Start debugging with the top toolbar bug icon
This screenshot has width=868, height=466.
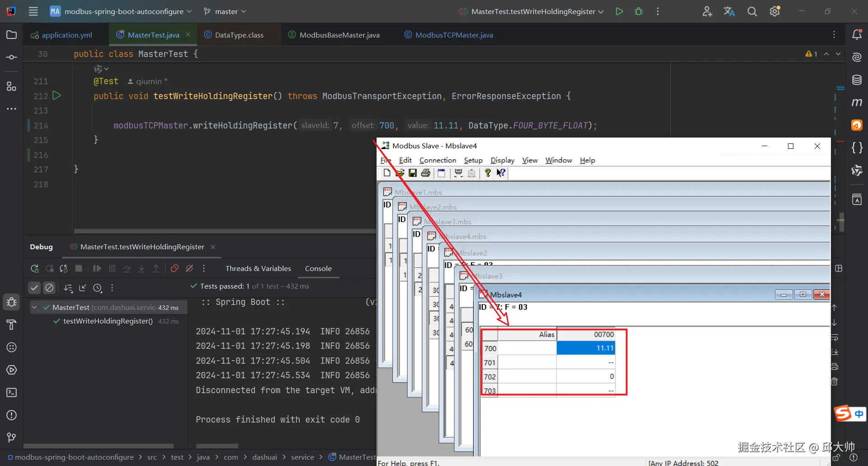[638, 12]
